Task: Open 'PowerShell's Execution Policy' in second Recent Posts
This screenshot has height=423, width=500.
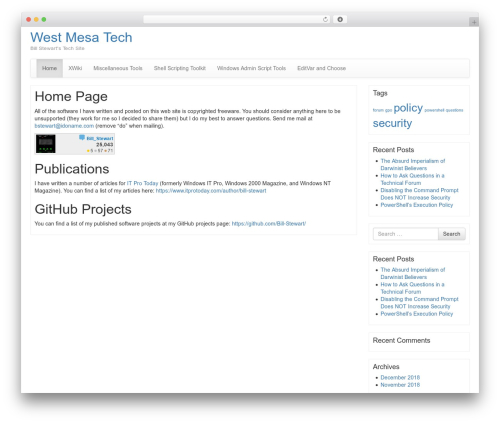Action: click(x=417, y=314)
